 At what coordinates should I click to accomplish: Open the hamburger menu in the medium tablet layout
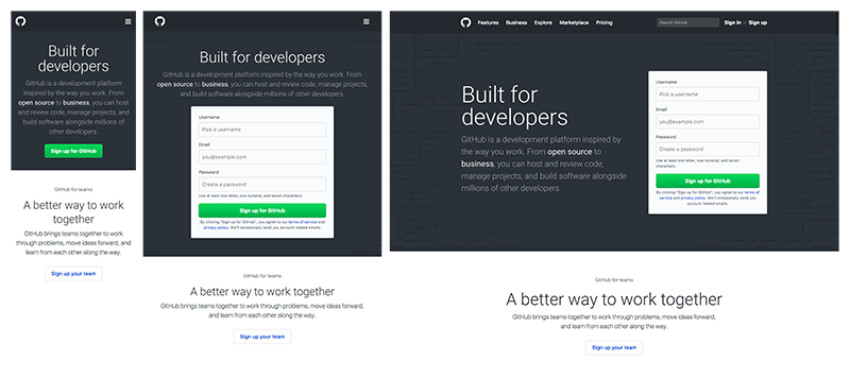tap(366, 22)
